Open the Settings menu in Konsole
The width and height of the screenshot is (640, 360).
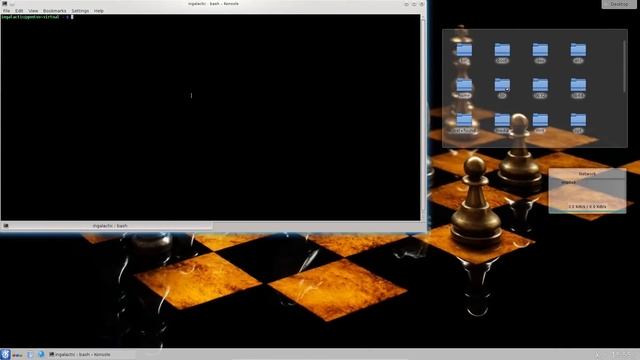pyautogui.click(x=80, y=11)
